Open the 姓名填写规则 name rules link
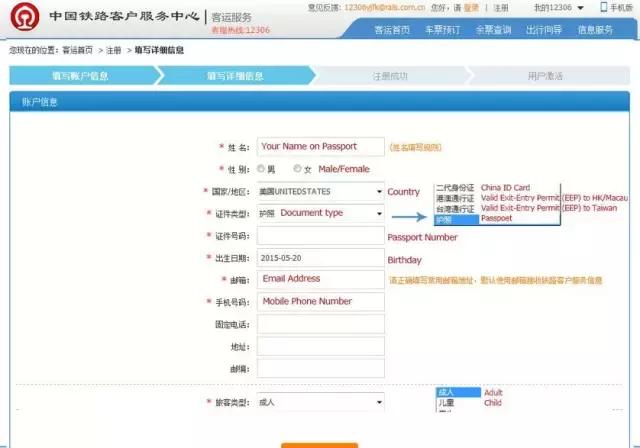This screenshot has width=640, height=448. click(x=416, y=147)
